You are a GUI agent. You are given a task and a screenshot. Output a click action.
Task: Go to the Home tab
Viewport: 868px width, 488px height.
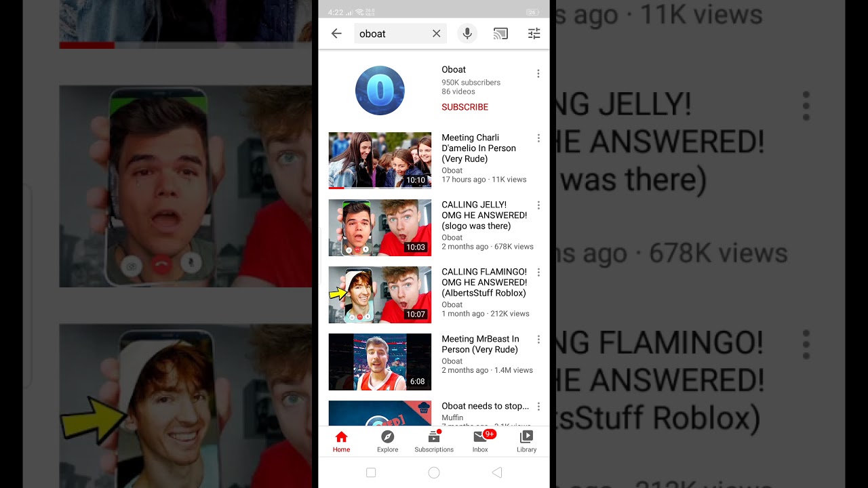[342, 441]
